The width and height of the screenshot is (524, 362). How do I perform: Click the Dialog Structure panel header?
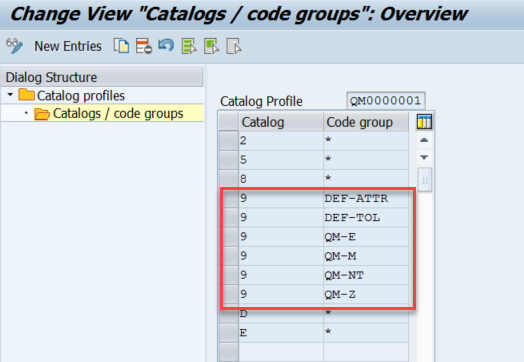[x=102, y=77]
